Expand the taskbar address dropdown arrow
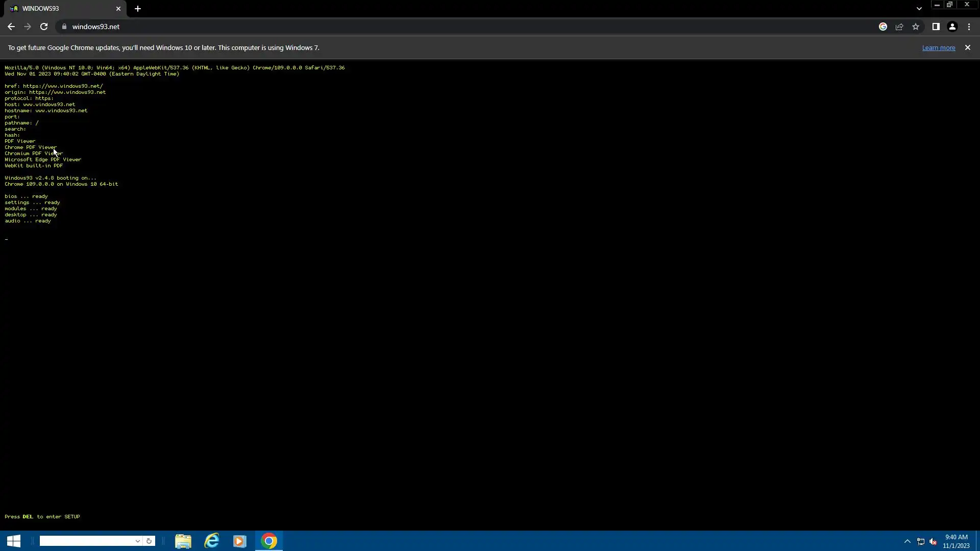Viewport: 980px width, 551px height. coord(138,541)
